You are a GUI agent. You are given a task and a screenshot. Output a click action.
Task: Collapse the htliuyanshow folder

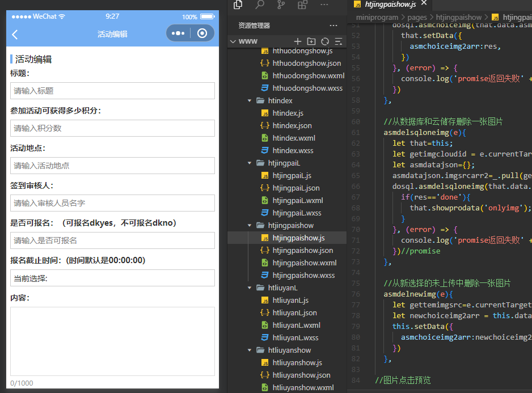250,350
